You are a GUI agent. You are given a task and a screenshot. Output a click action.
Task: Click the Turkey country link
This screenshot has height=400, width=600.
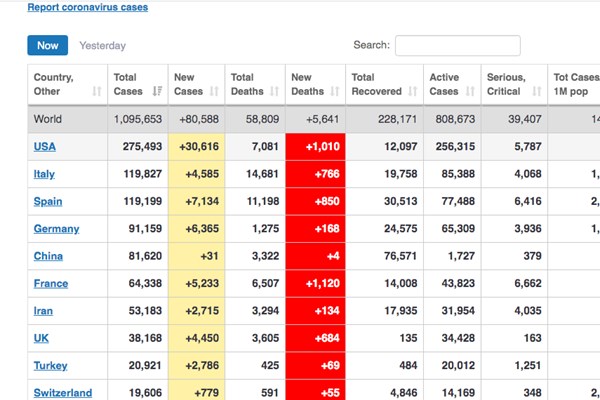point(51,366)
